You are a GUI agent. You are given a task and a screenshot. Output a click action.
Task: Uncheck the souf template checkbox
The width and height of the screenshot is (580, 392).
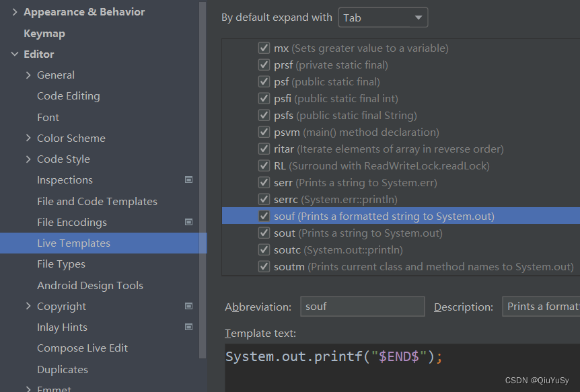(264, 217)
